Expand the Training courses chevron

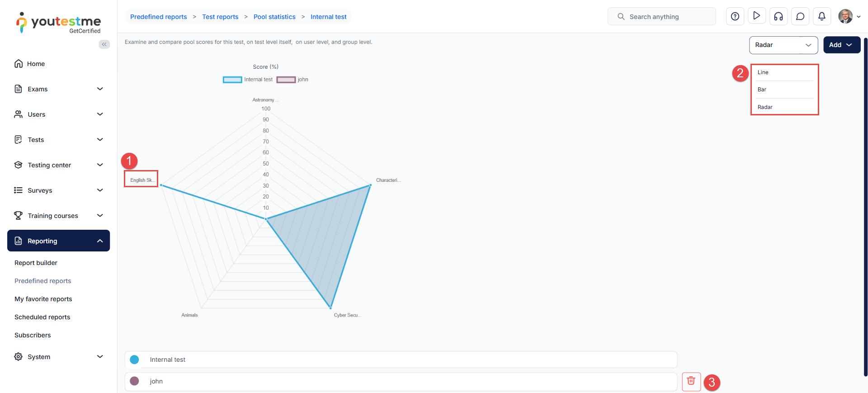pos(100,216)
